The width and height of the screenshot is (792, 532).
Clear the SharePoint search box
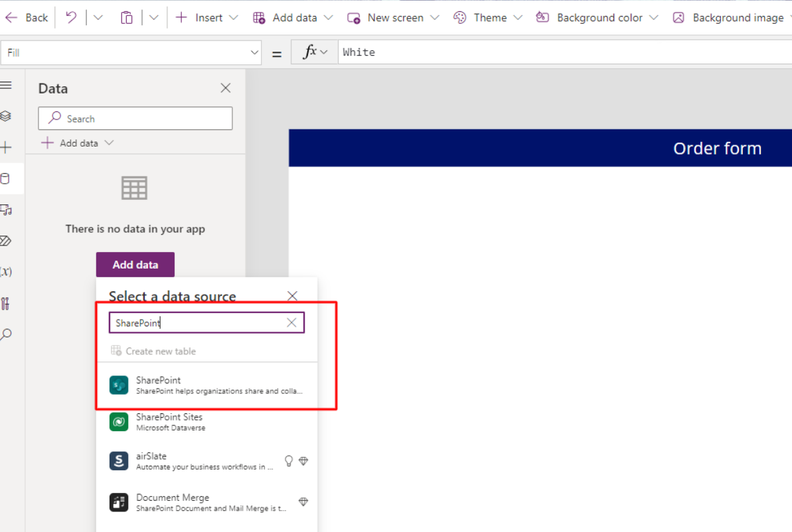[x=291, y=322]
